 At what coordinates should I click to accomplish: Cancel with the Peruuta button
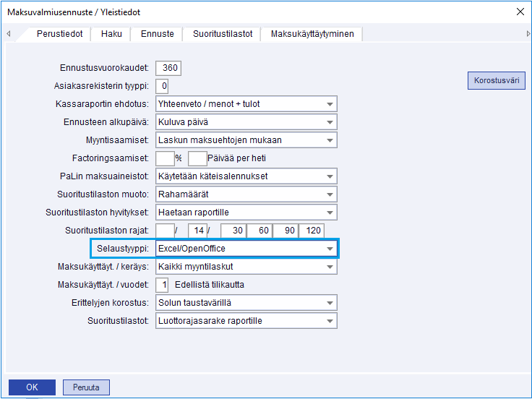click(86, 387)
